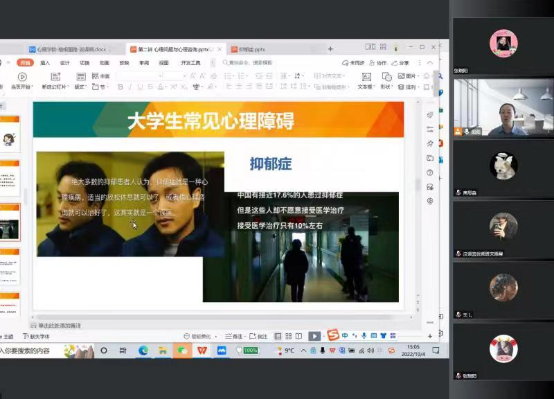Select normal view icon in status bar
The height and width of the screenshot is (399, 554).
coord(278,336)
